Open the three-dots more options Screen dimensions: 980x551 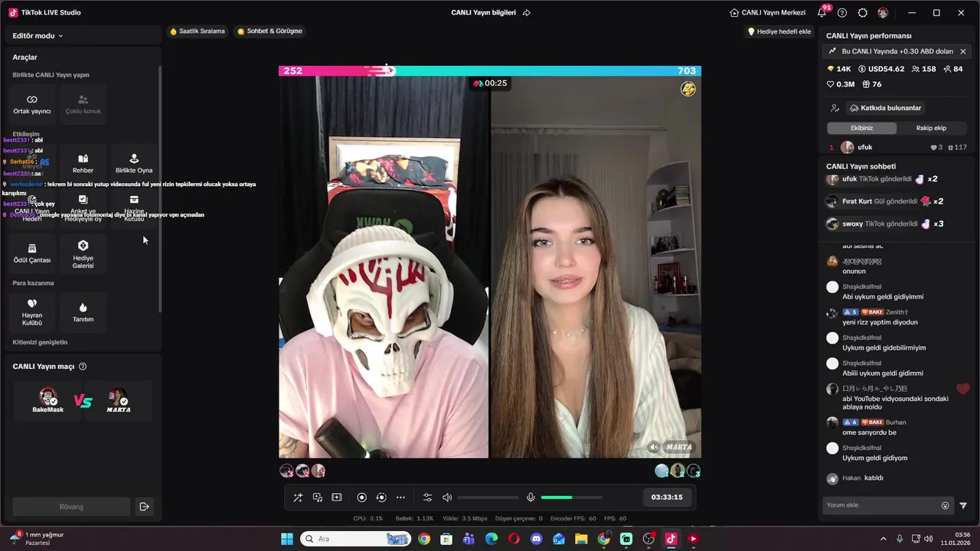pos(400,497)
